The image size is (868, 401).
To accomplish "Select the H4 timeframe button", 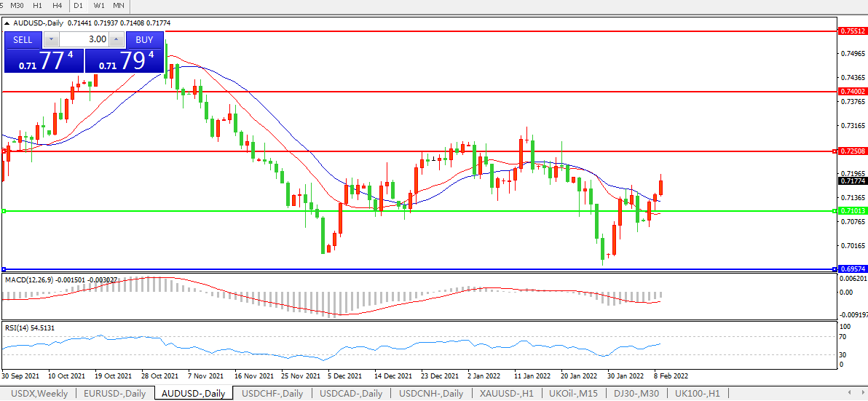I will click(58, 6).
